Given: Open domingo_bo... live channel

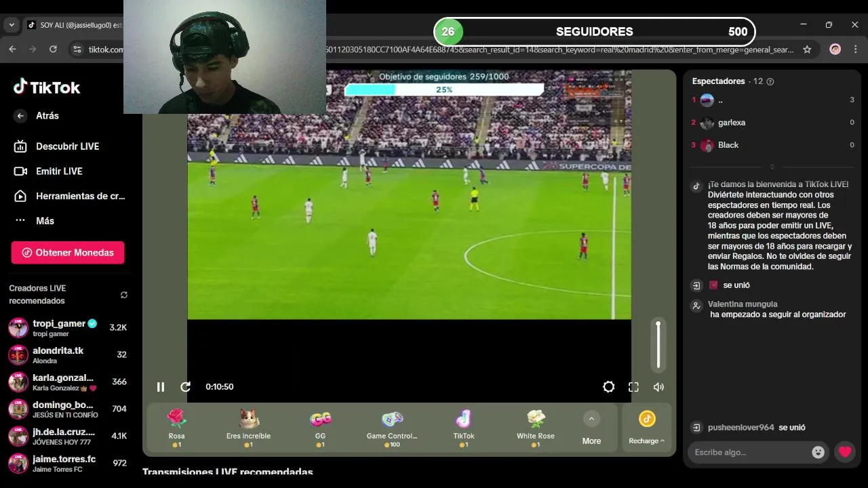Looking at the screenshot, I should point(68,409).
